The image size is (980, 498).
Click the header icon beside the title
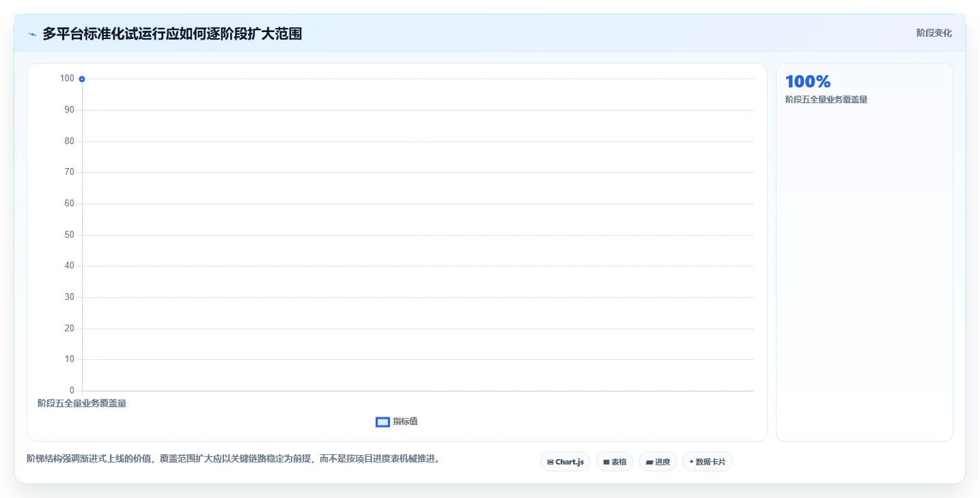click(32, 34)
